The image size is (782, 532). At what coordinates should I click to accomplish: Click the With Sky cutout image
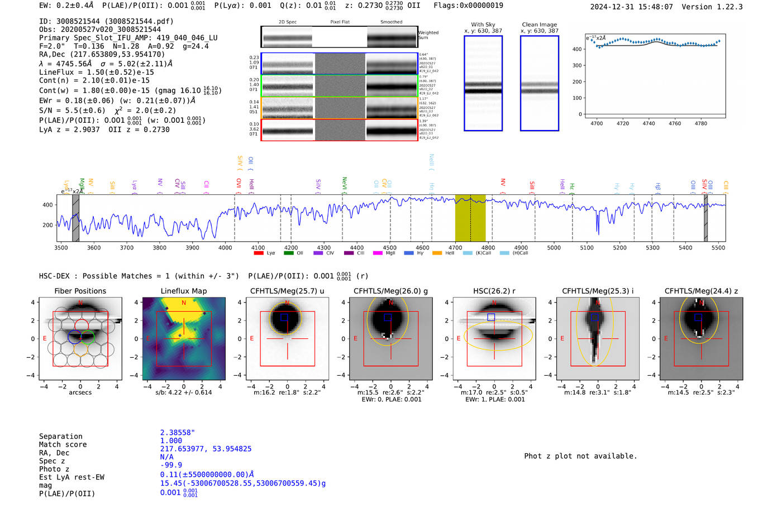[x=483, y=83]
